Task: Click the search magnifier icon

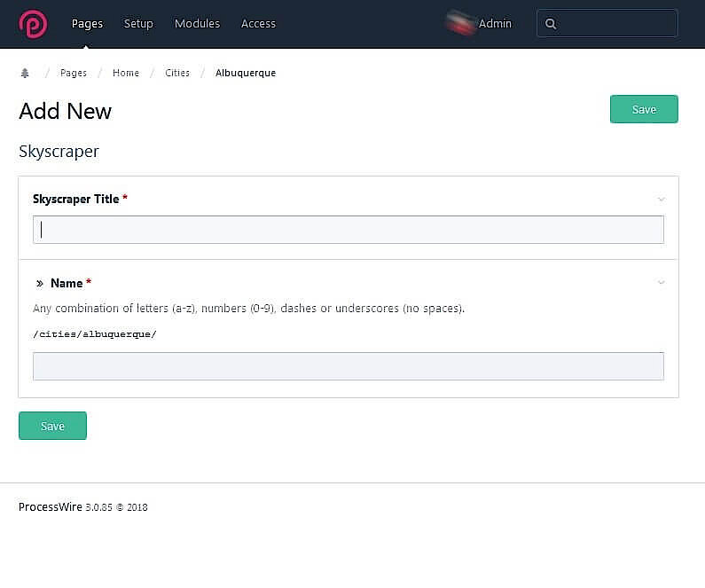Action: (551, 24)
